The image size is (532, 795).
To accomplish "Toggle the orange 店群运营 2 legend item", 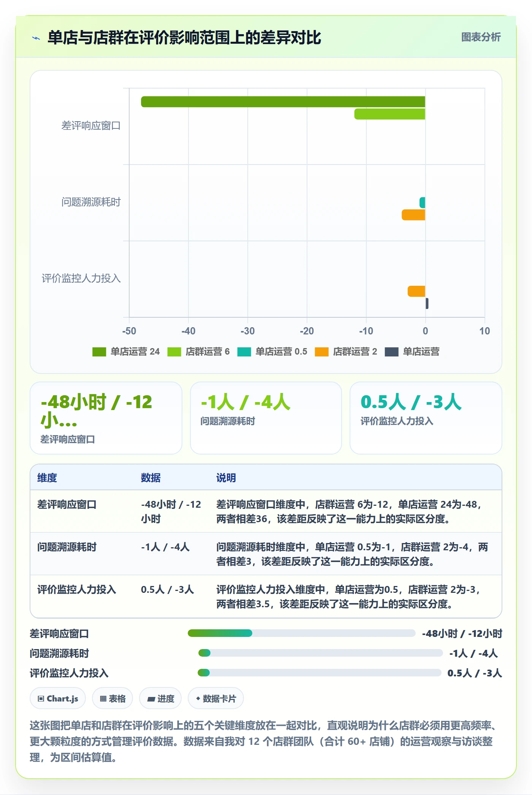I will [346, 352].
